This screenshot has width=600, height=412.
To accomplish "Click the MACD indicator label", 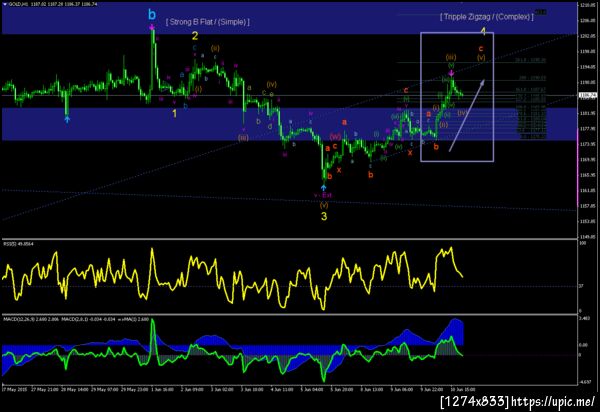I will tap(76, 319).
